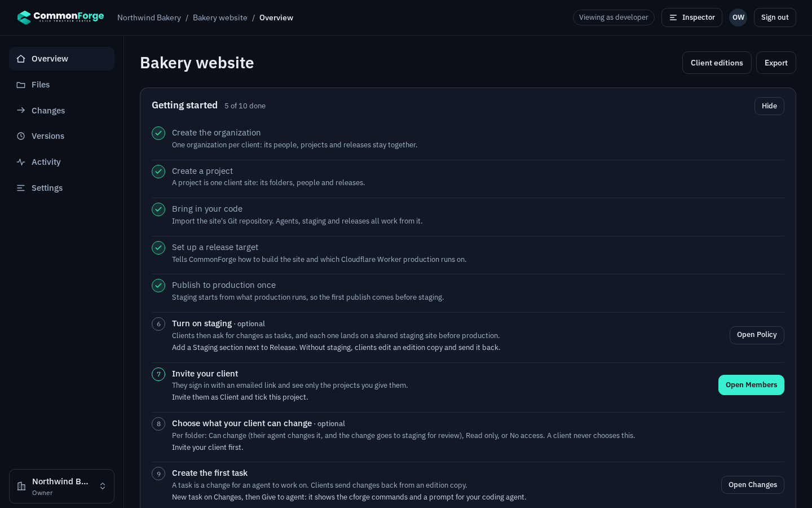This screenshot has height=508, width=812.
Task: Click the Activity pulse icon
Action: (x=21, y=162)
